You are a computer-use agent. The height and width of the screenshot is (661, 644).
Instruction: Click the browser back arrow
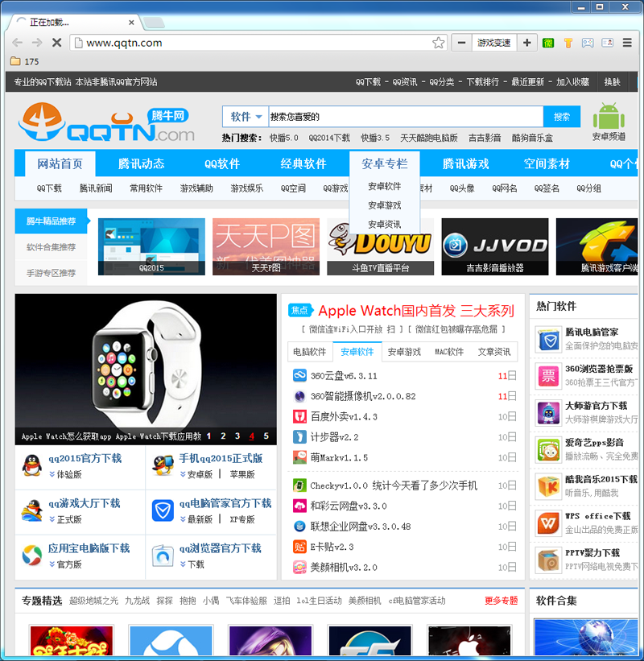[17, 43]
